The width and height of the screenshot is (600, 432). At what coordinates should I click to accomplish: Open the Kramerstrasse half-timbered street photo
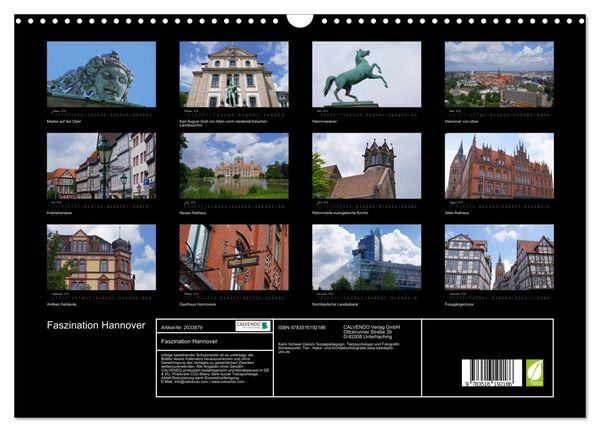[x=101, y=166]
